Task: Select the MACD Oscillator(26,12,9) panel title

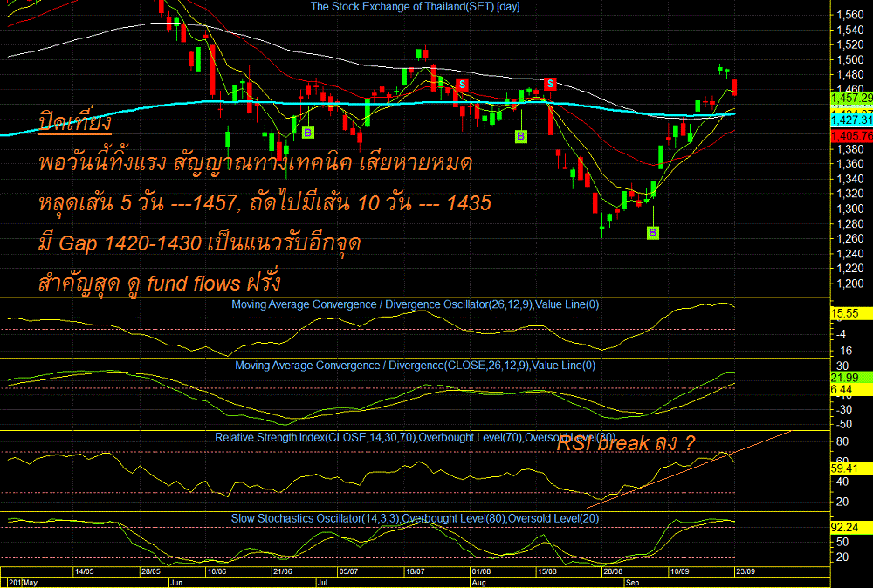Action: click(x=416, y=304)
